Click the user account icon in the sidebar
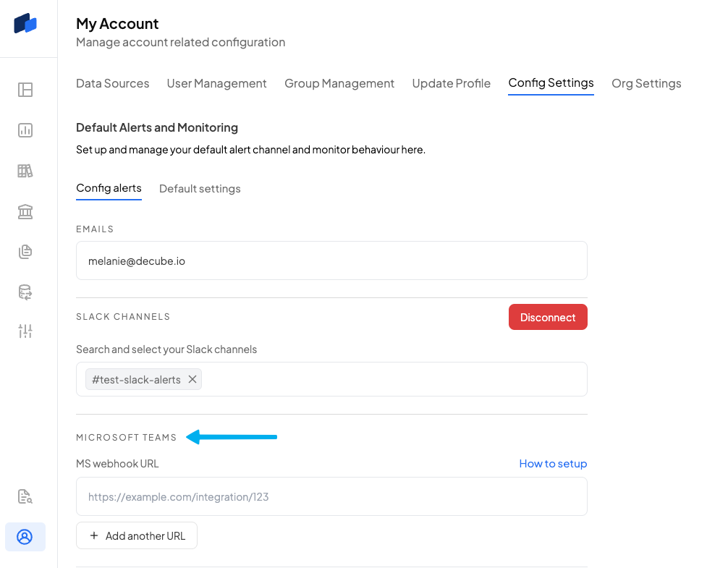This screenshot has height=568, width=728. [25, 537]
